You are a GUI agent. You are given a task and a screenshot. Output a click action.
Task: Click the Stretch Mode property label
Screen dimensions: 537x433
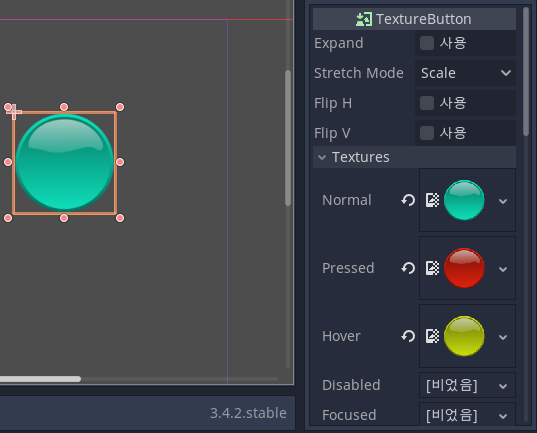359,73
